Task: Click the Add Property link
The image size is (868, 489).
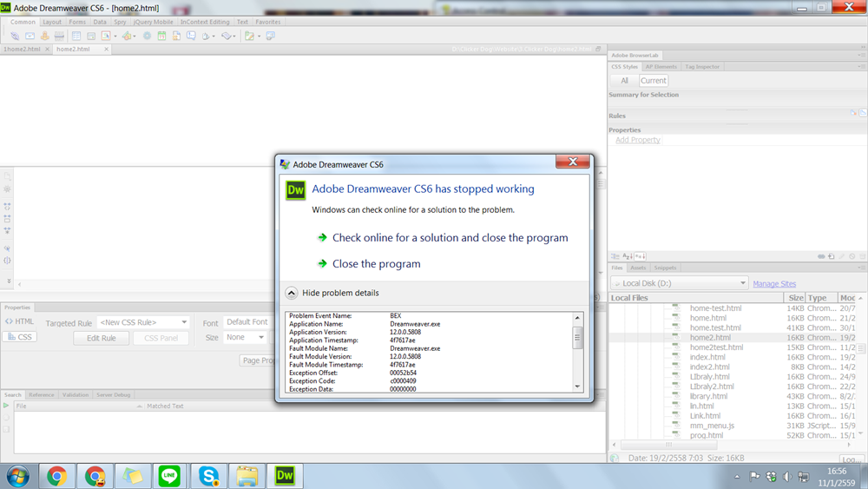Action: point(638,140)
